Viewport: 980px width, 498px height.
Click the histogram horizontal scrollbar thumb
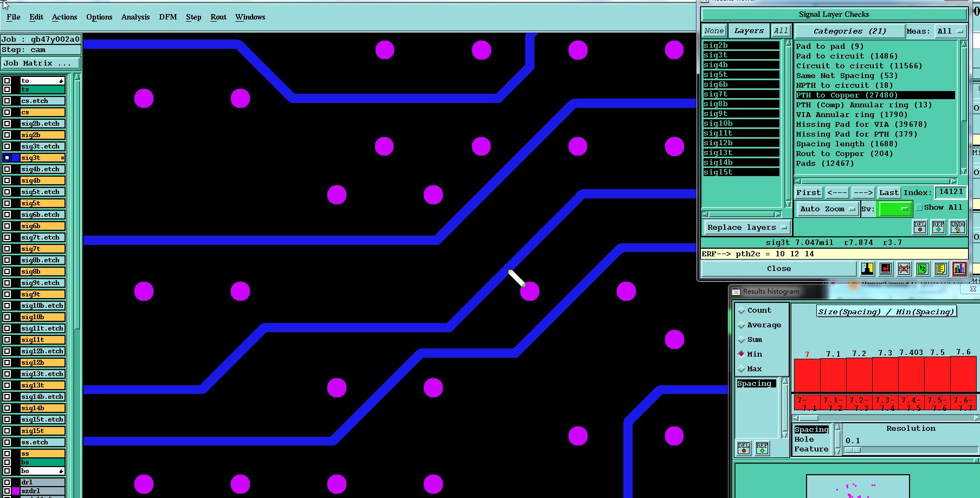click(809, 418)
